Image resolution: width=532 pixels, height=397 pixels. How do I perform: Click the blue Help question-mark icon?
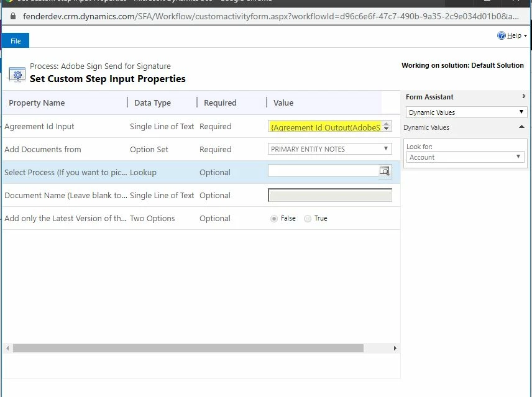coord(502,35)
